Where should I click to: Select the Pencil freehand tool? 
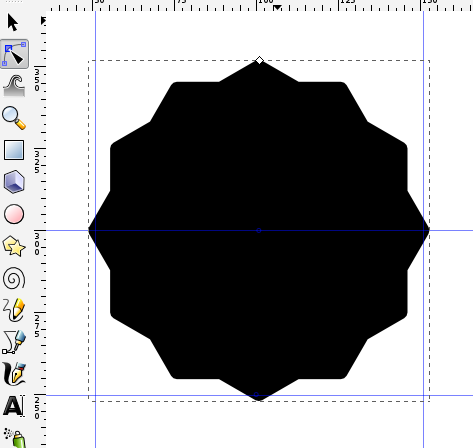[14, 310]
